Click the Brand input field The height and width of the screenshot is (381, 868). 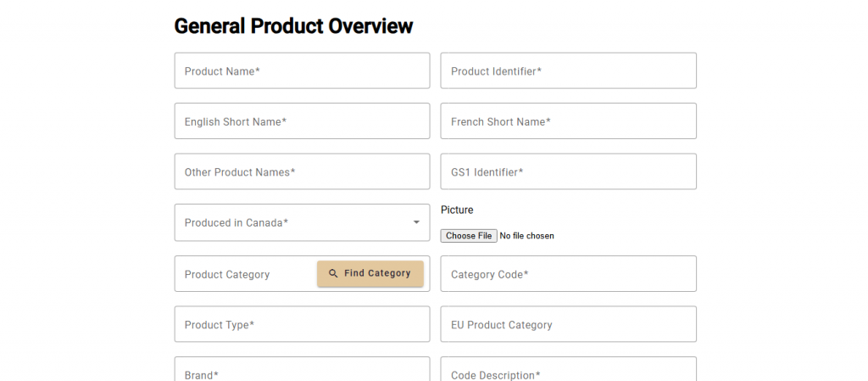(302, 372)
